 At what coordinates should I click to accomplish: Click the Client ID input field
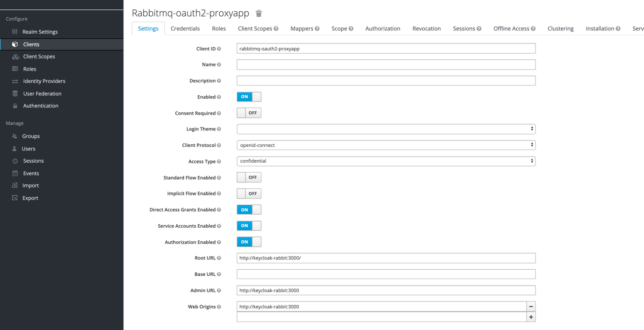(x=386, y=49)
